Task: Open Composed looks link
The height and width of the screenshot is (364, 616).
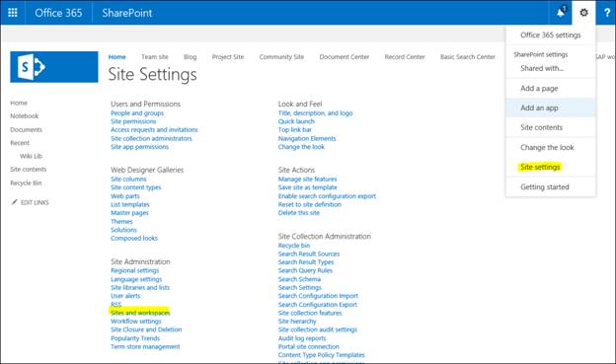Action: tap(134, 239)
